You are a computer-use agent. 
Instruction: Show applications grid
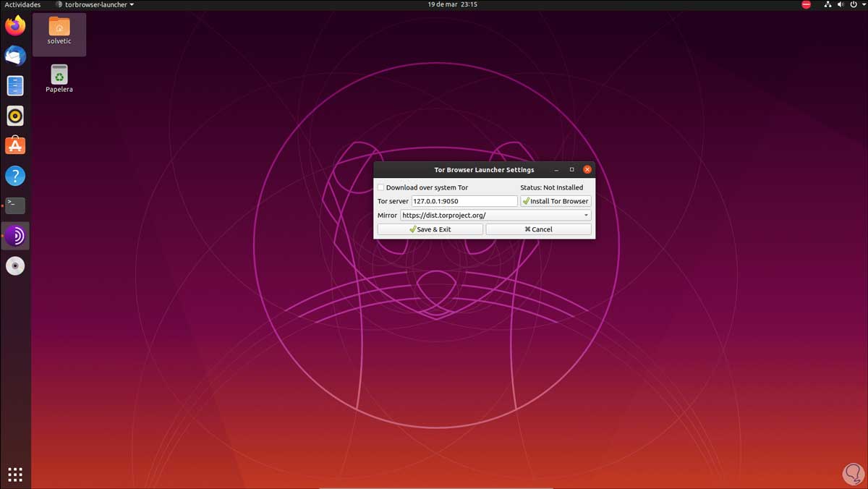(15, 474)
